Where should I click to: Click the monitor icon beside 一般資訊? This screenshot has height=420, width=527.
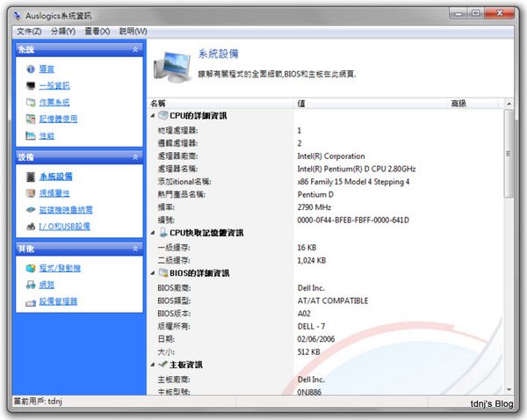point(31,86)
